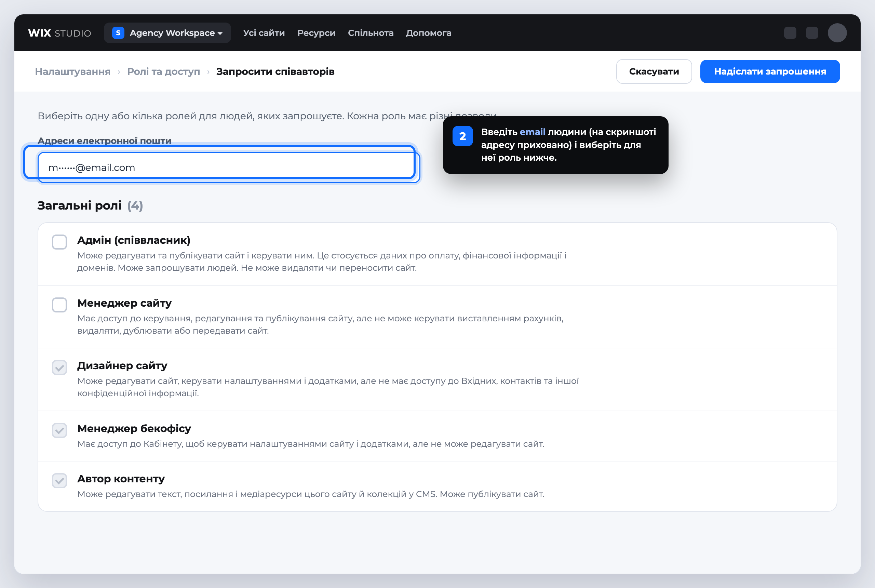Image resolution: width=875 pixels, height=588 pixels.
Task: Toggle the Дизайнер сайту checkbox
Action: (59, 367)
